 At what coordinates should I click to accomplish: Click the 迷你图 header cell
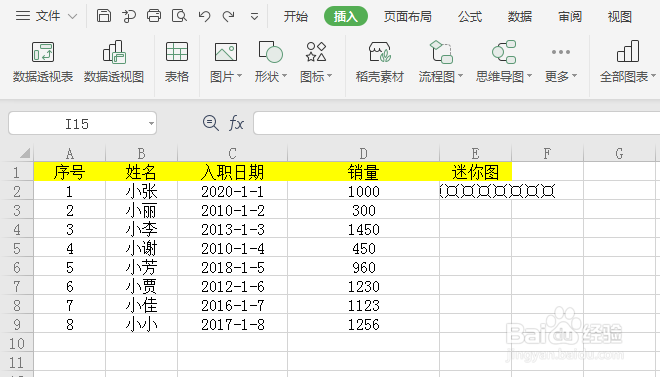point(475,172)
